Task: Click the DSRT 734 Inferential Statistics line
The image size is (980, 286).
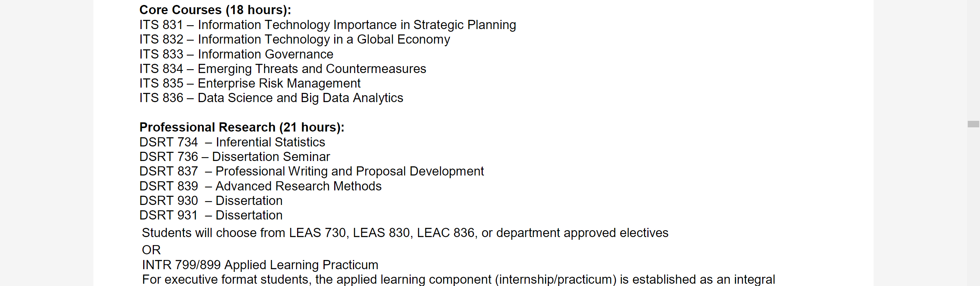Action: 232,142
